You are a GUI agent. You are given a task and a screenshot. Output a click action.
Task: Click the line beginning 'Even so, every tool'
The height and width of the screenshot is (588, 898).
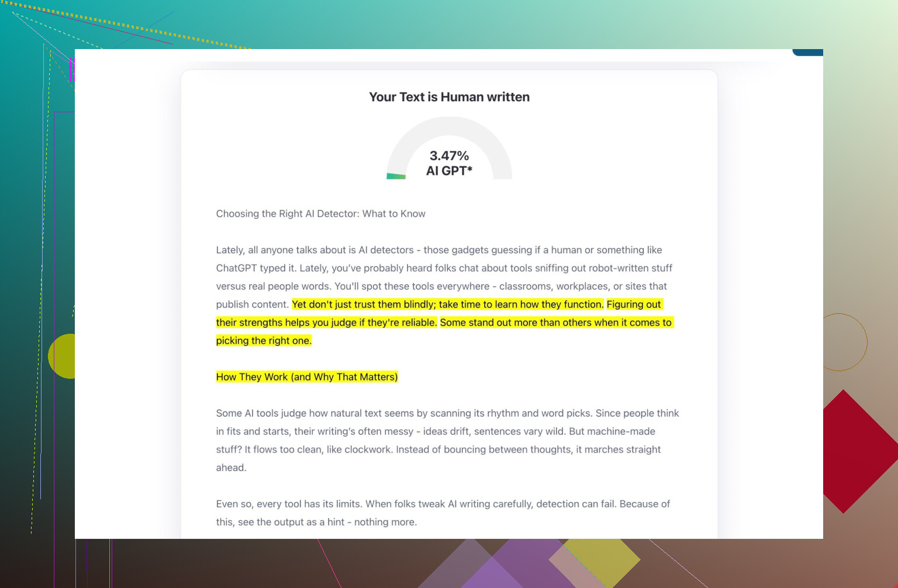(443, 504)
